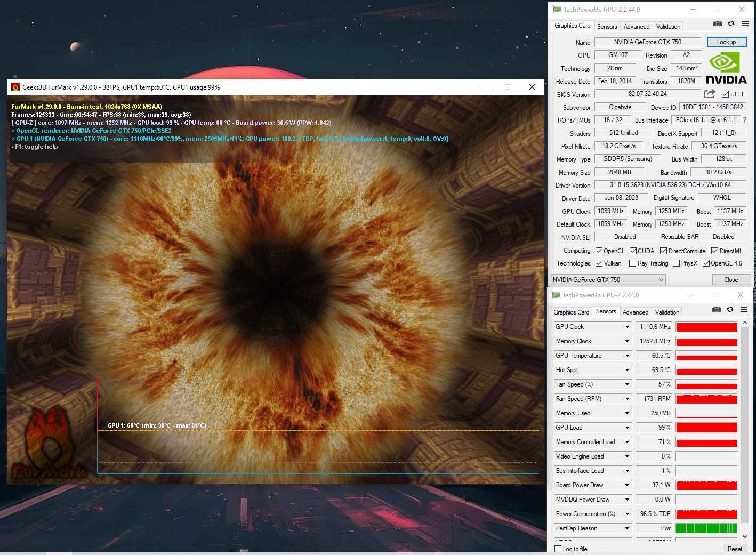Open the NVIDIA GeForce GTX 750 GPU selector dropdown
The height and width of the screenshot is (555, 756).
click(608, 280)
